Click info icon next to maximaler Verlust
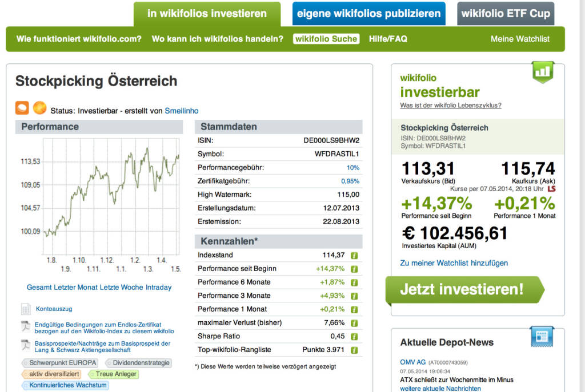This screenshot has width=585, height=392. tap(354, 323)
